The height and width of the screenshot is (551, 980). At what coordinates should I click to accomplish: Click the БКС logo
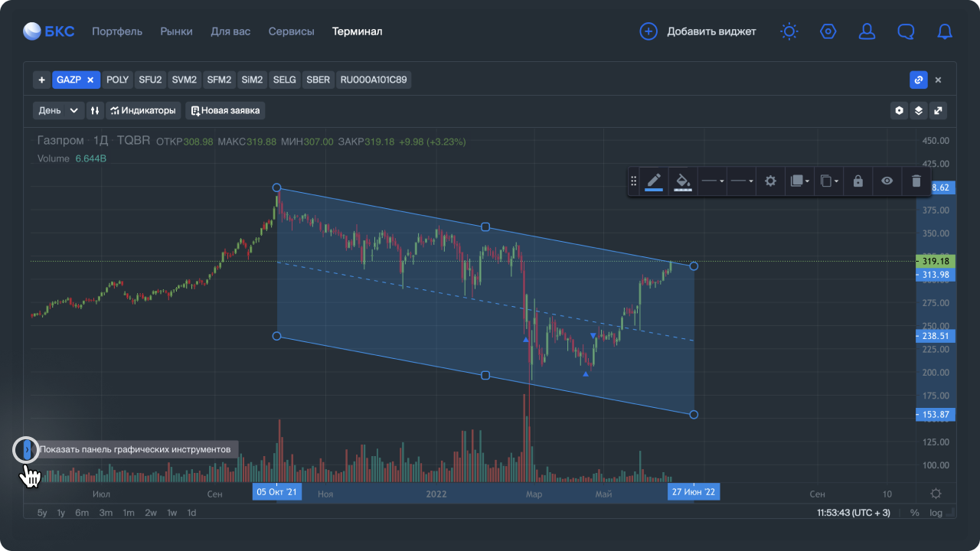coord(49,31)
